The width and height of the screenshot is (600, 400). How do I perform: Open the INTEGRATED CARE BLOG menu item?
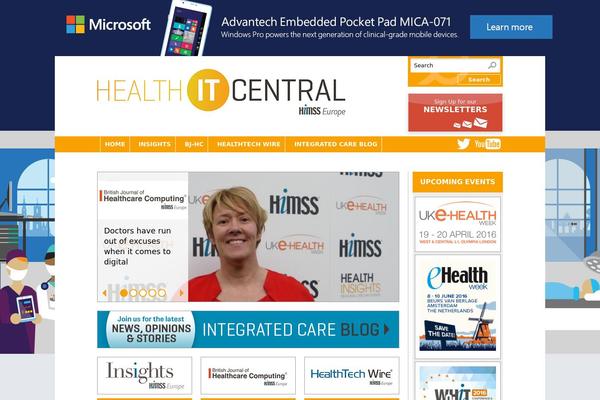336,144
